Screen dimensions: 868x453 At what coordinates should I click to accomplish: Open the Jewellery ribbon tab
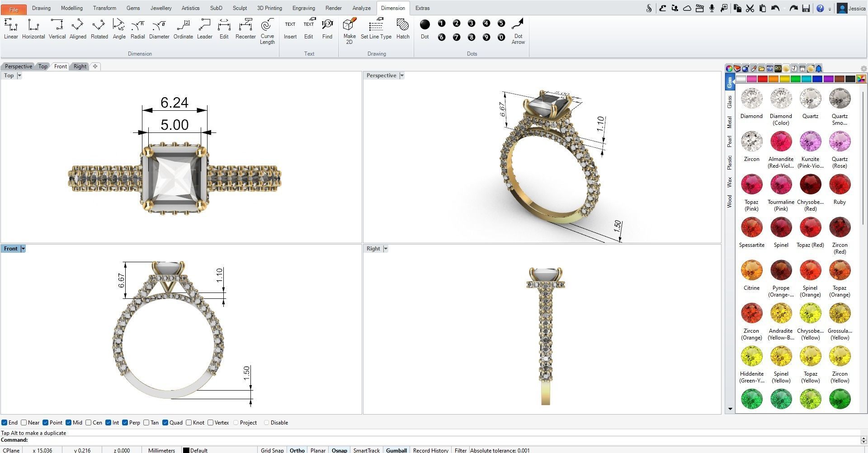point(161,8)
